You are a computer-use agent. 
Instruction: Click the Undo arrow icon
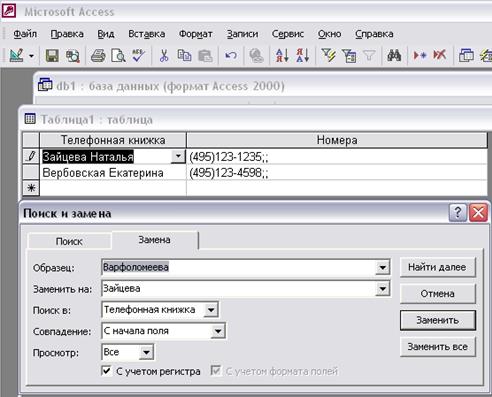point(231,56)
